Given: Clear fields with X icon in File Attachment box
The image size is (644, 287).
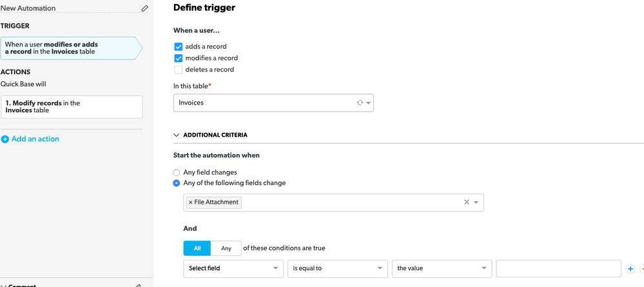Looking at the screenshot, I should 467,202.
